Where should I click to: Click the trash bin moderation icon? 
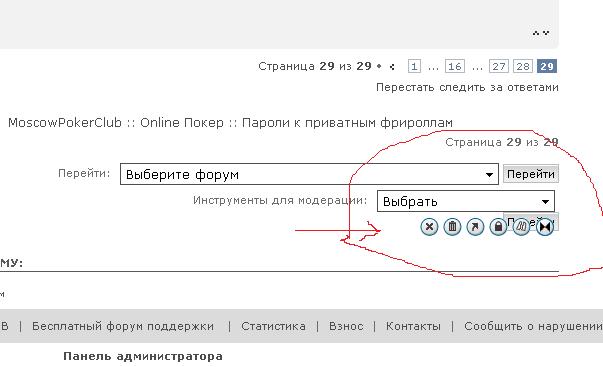pyautogui.click(x=452, y=227)
